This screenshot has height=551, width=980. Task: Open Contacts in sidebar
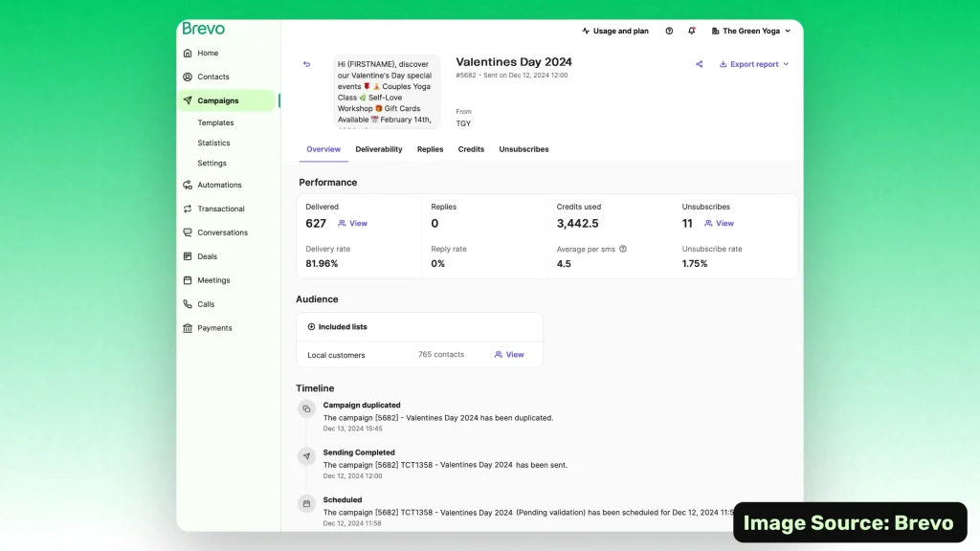[213, 77]
